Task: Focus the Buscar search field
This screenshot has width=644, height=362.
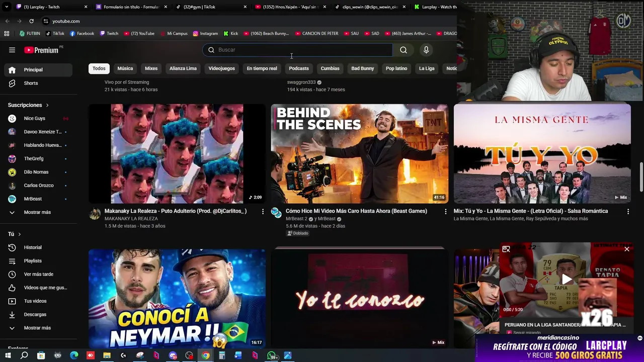Action: pos(297,50)
